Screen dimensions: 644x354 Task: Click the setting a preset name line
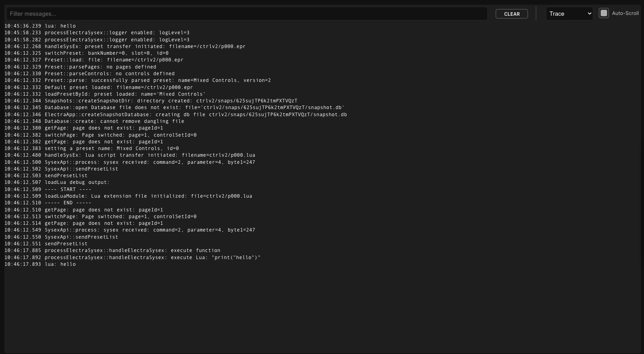coord(92,148)
